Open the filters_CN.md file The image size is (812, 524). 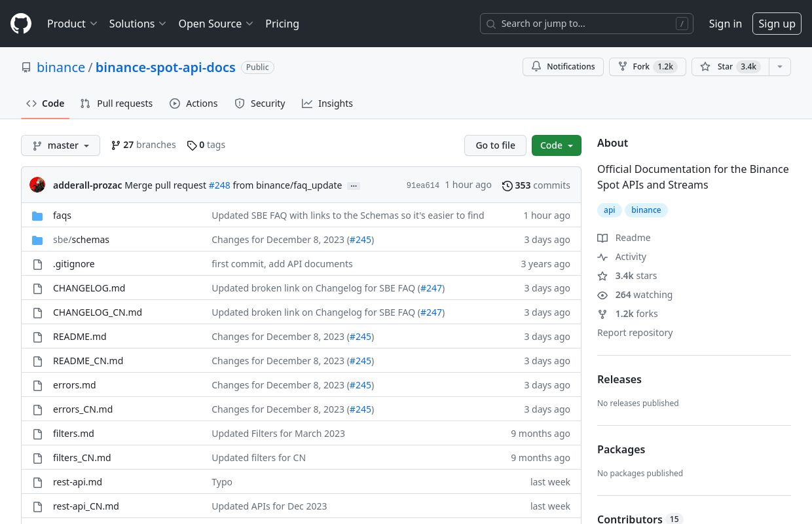(x=82, y=458)
